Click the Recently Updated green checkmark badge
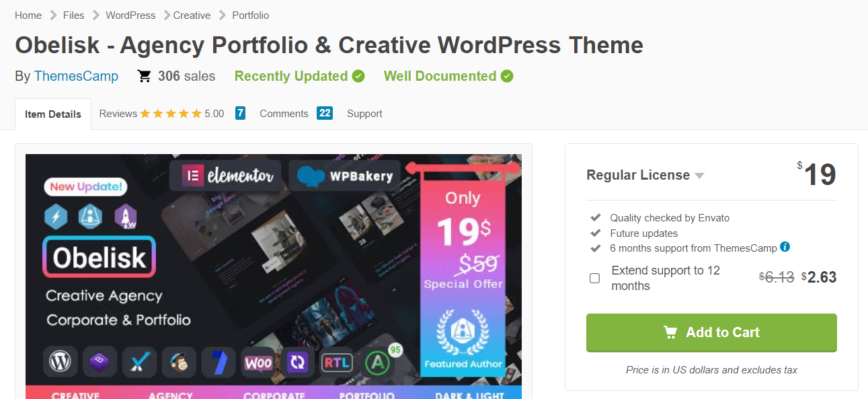This screenshot has height=399, width=868. click(358, 76)
